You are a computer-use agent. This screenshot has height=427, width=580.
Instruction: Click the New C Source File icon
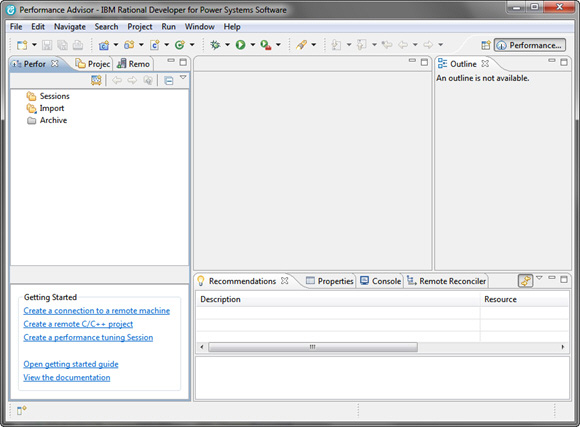point(155,45)
